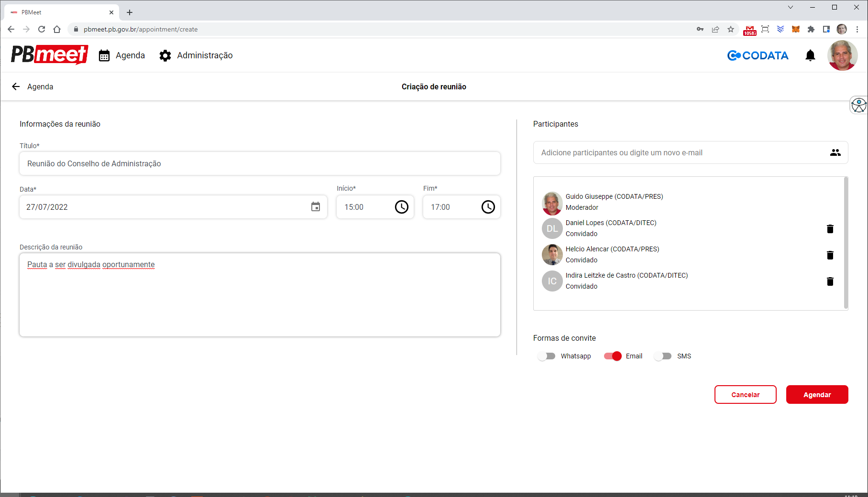Screen dimensions: 868x497
Task: Delete Helcio Alencar from the list
Action: pos(830,255)
